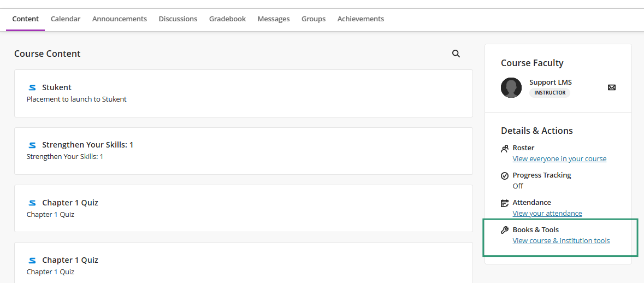Image resolution: width=644 pixels, height=283 pixels.
Task: Open the Stukent content item title
Action: pyautogui.click(x=57, y=87)
